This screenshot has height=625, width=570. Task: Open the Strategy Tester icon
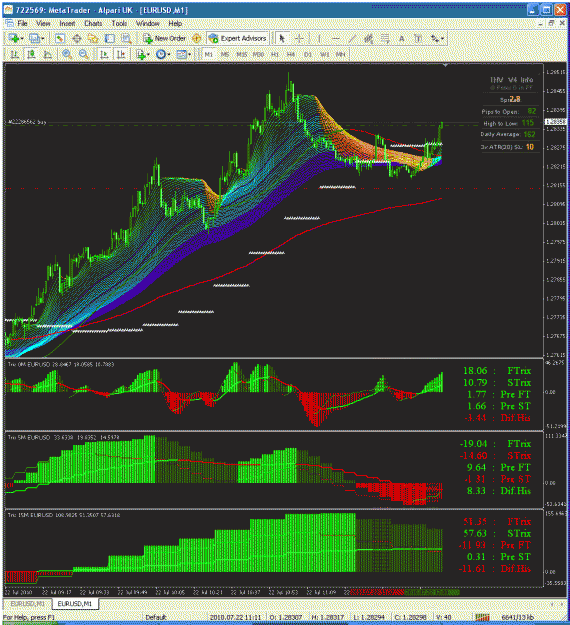coord(126,38)
